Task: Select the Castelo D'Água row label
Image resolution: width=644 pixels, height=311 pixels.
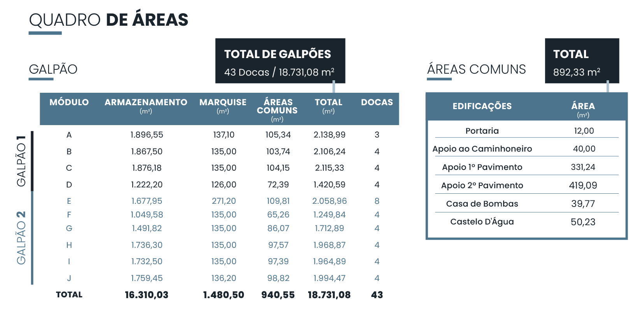Action: point(482,222)
